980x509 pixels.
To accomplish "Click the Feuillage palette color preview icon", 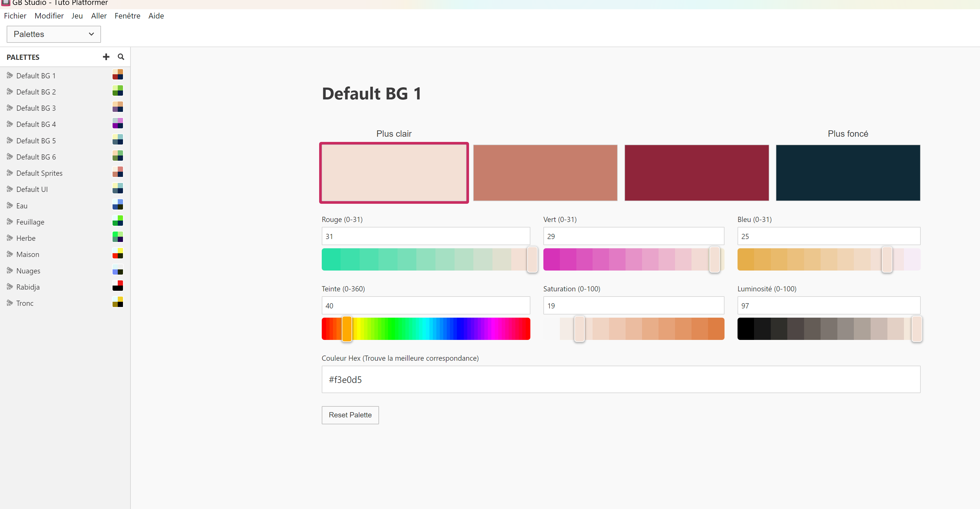I will click(117, 221).
